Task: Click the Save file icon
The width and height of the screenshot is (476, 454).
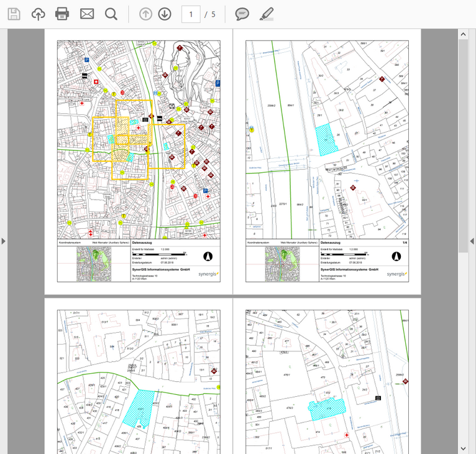Action: click(14, 14)
